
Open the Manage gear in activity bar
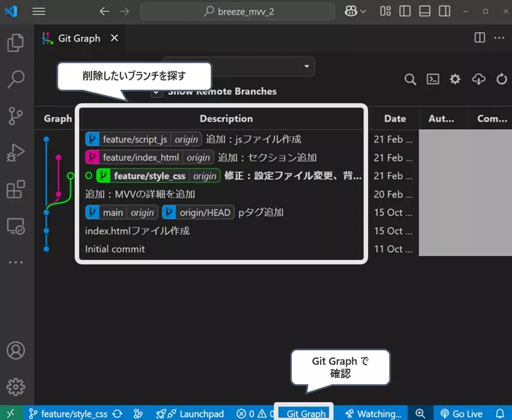click(15, 387)
